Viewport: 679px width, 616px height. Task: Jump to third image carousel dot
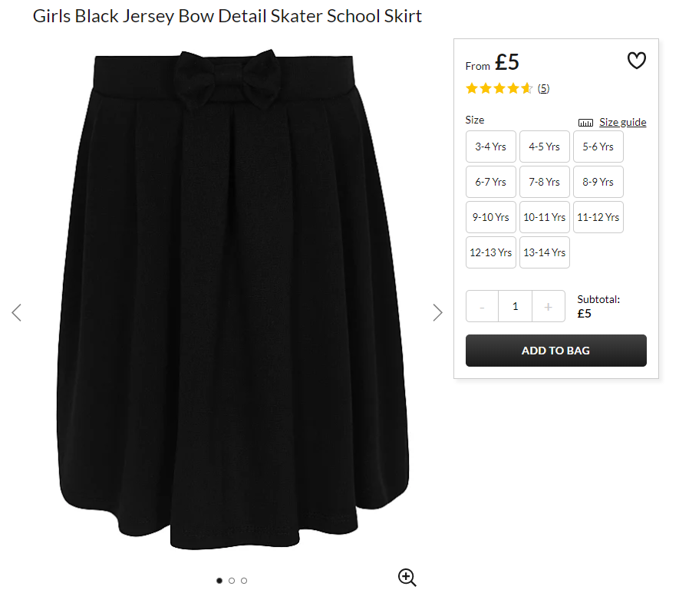[244, 581]
